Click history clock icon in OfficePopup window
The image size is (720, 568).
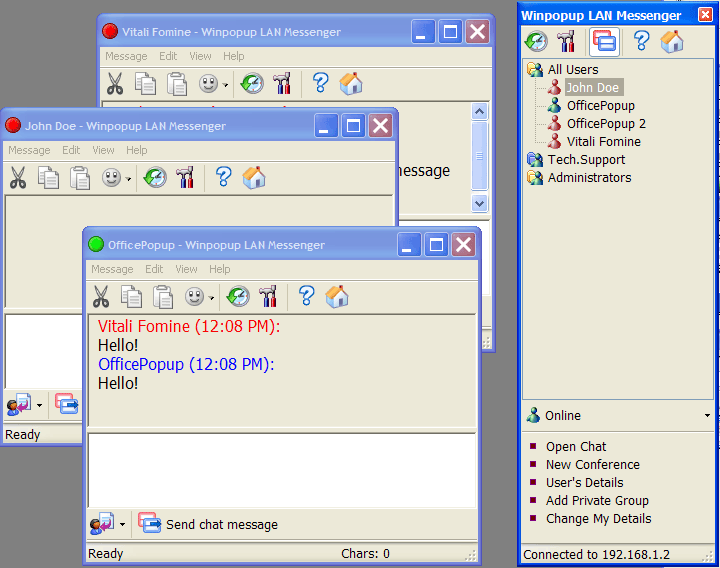click(x=238, y=296)
